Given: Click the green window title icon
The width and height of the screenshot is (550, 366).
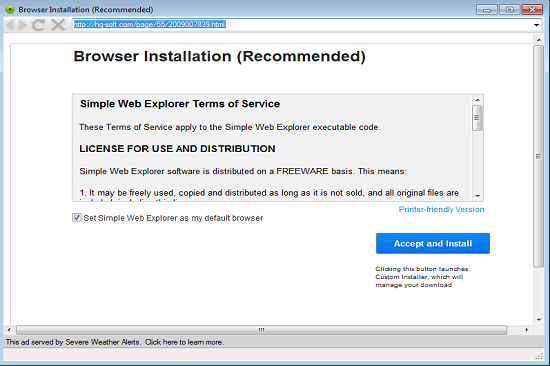Looking at the screenshot, I should pos(10,9).
